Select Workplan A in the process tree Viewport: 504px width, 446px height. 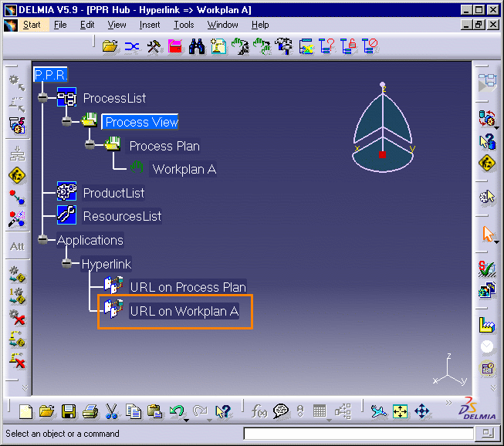click(184, 169)
